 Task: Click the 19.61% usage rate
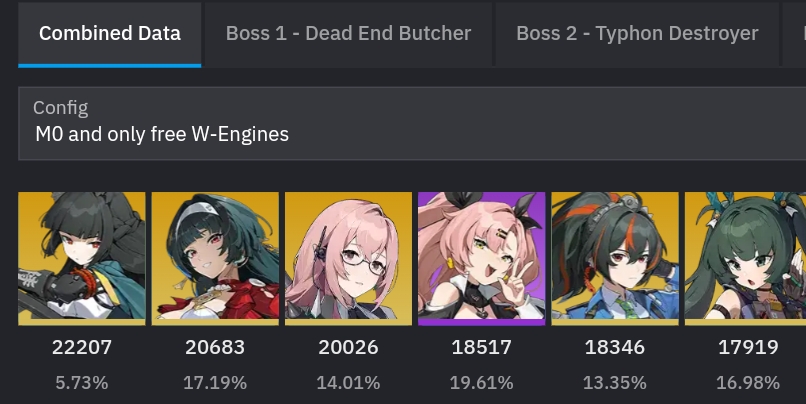click(x=482, y=383)
